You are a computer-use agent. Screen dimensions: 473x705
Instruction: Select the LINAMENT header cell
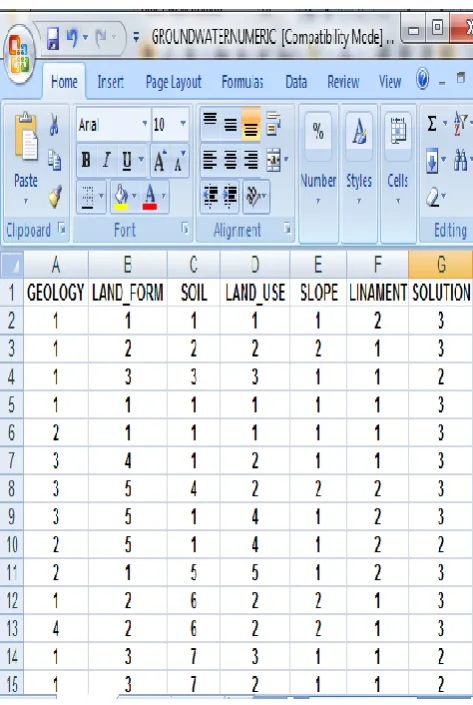coord(378,293)
